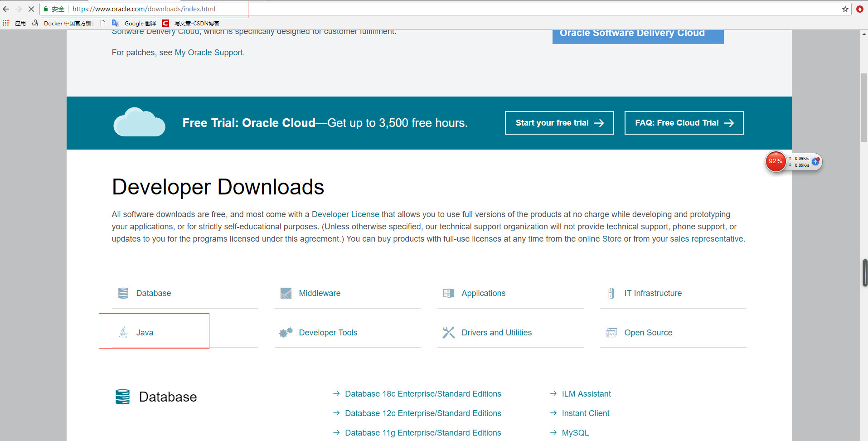This screenshot has width=868, height=441.
Task: Select the Drivers and Utilities category tab
Action: coord(510,333)
